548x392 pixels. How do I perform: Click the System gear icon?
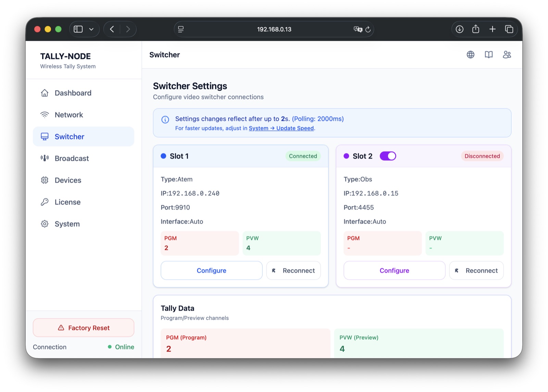(x=45, y=224)
